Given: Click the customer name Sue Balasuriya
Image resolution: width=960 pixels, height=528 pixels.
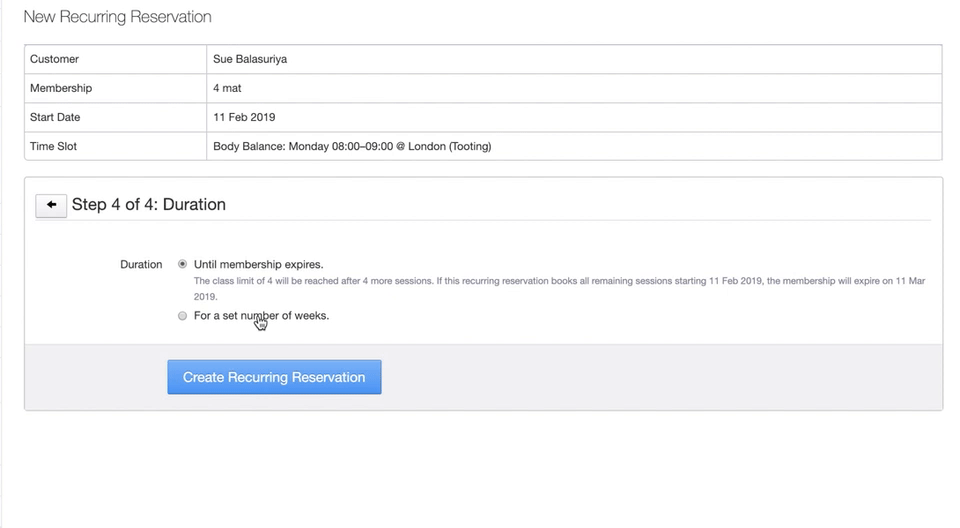Looking at the screenshot, I should (x=250, y=59).
